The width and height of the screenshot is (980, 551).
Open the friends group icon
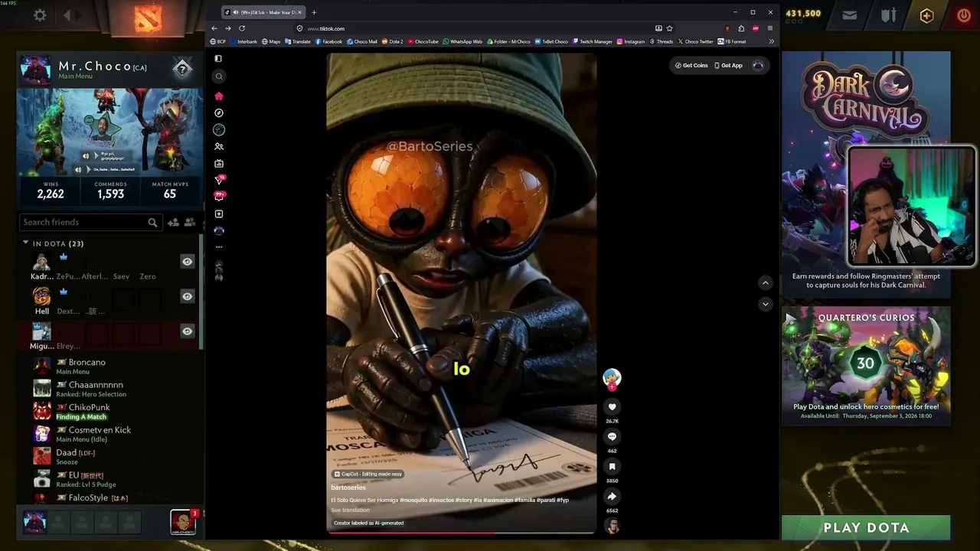click(190, 223)
